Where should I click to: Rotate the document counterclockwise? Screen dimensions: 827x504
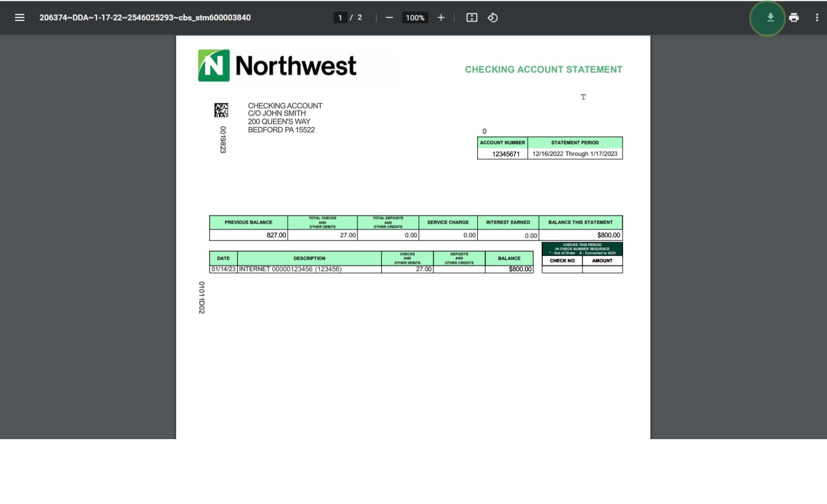pos(492,17)
